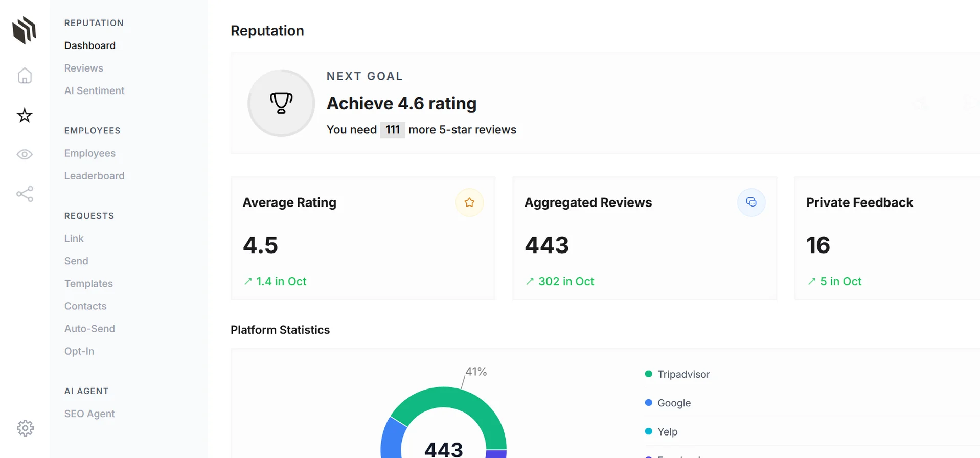
Task: Click the Average Rating star icon
Action: (x=469, y=202)
